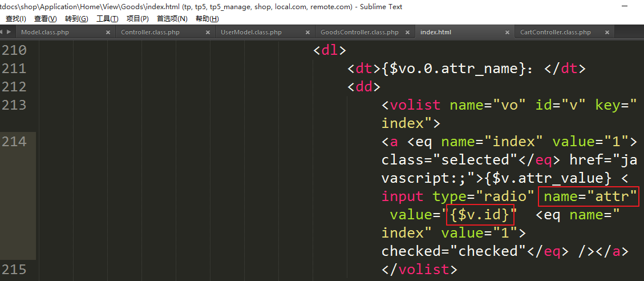This screenshot has height=281, width=644.
Task: Open the 项目(P) Project menu
Action: (x=137, y=19)
